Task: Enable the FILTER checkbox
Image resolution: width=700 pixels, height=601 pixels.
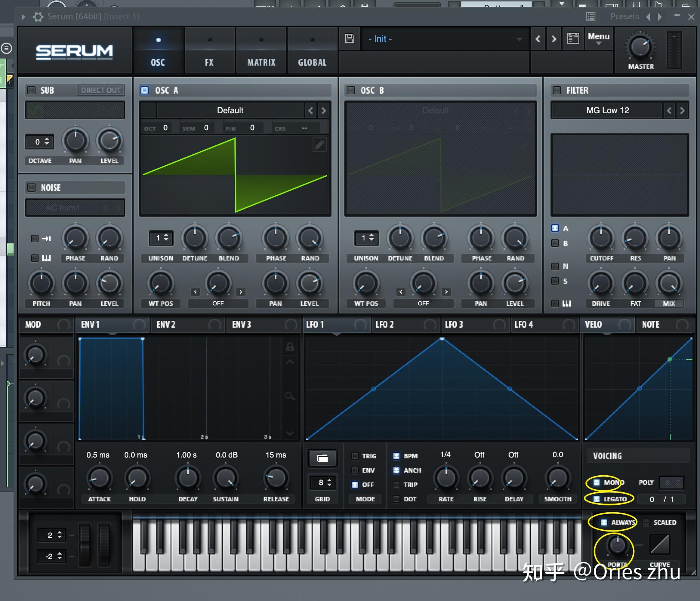Action: point(557,90)
